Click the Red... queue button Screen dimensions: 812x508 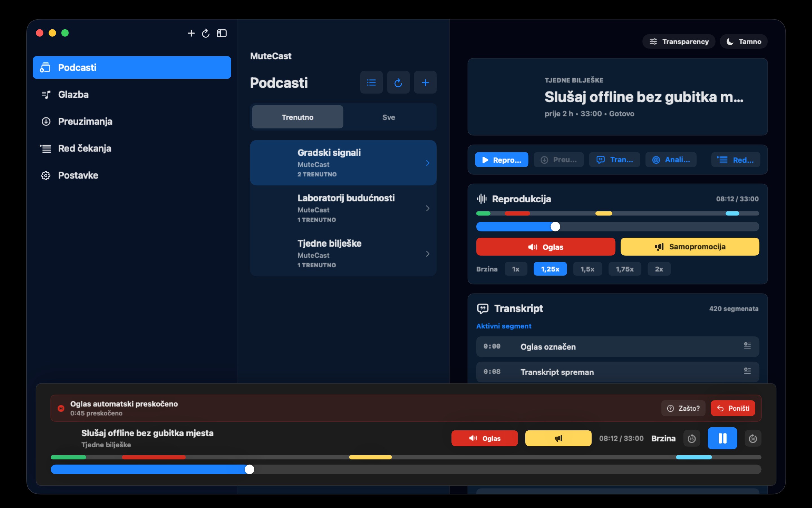click(736, 159)
